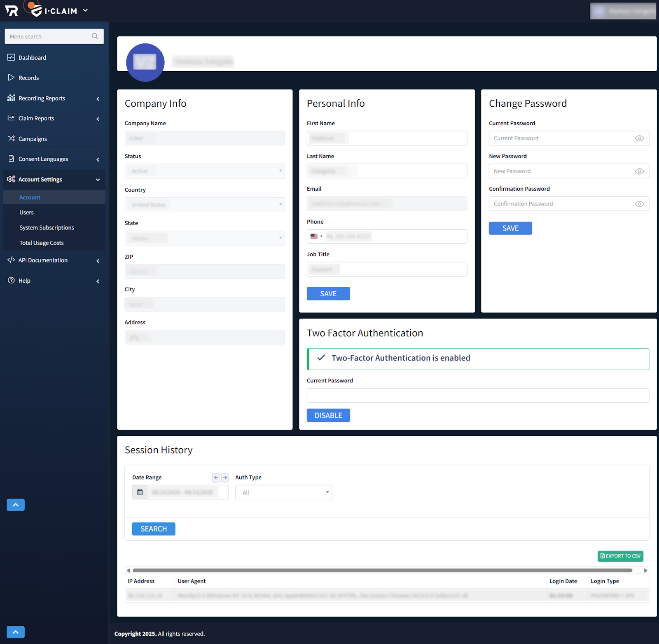Screen dimensions: 659x644
Task: Click the search magnifier icon in menu search
Action: click(x=95, y=36)
